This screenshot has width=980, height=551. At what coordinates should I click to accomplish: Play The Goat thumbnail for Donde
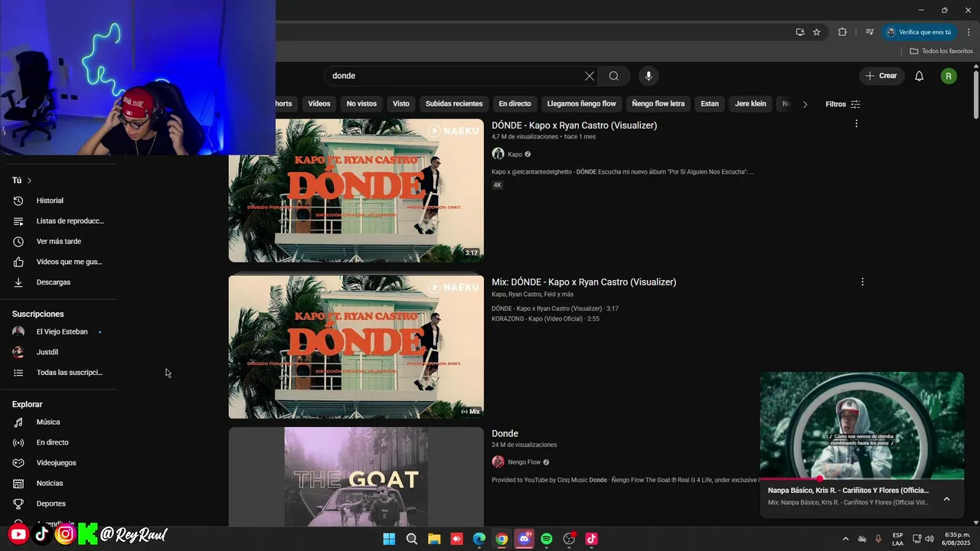coord(356,477)
